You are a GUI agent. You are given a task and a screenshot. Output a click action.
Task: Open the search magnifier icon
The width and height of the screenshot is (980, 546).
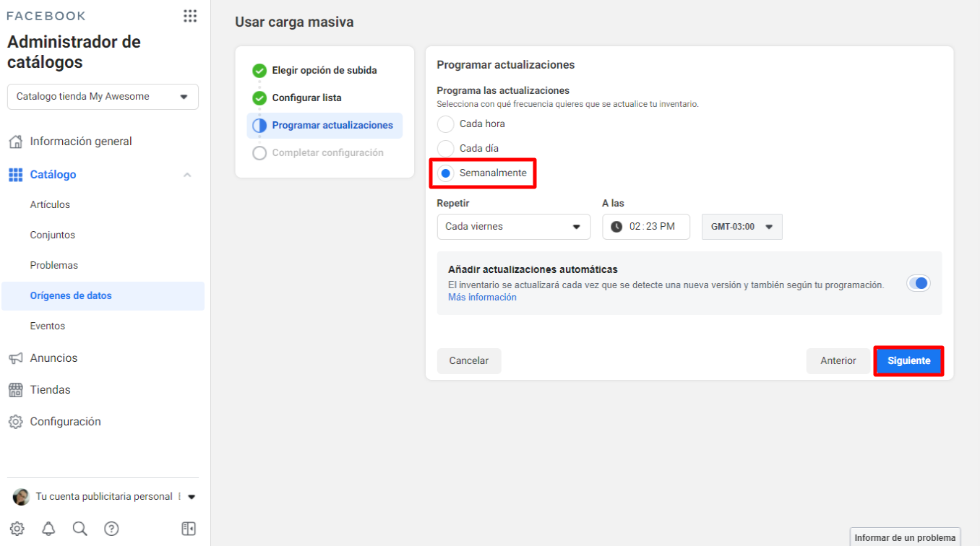pyautogui.click(x=80, y=529)
